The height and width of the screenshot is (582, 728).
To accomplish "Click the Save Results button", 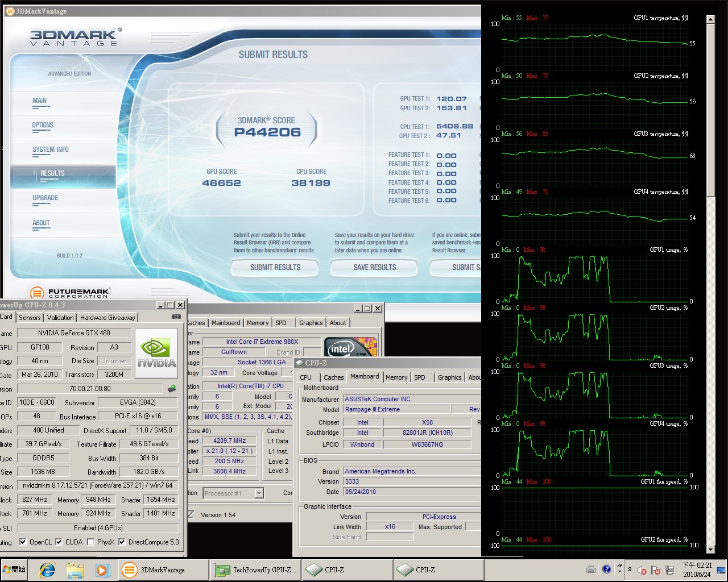I will (374, 267).
